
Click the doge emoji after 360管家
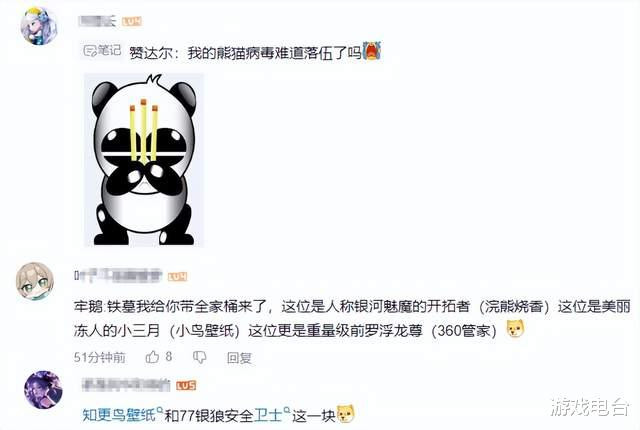(516, 329)
